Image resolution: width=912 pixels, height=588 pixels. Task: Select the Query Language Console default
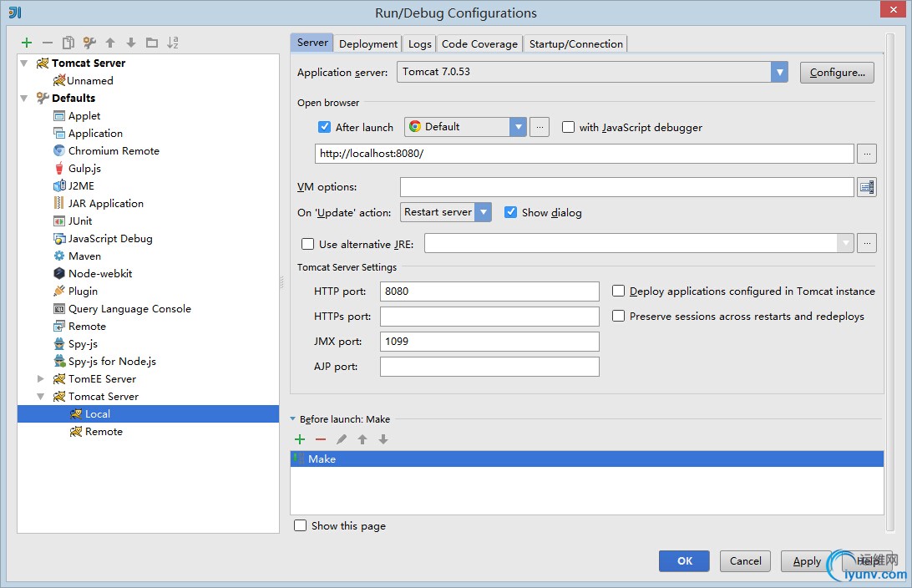(x=129, y=309)
